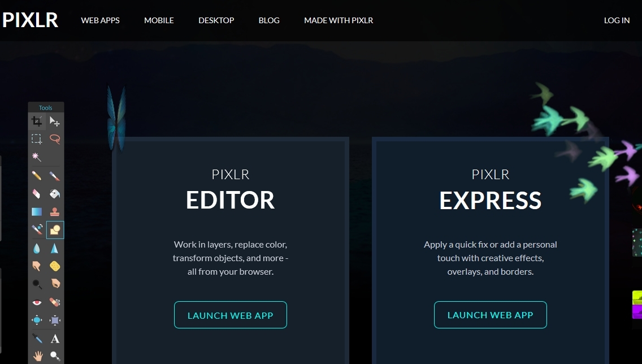
Task: Pick the black Dodge tool
Action: coord(37,284)
